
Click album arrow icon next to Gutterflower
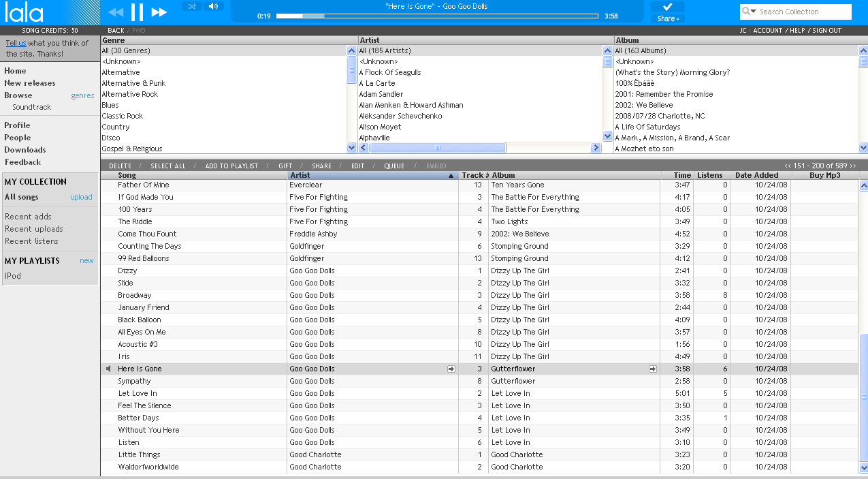tap(653, 369)
